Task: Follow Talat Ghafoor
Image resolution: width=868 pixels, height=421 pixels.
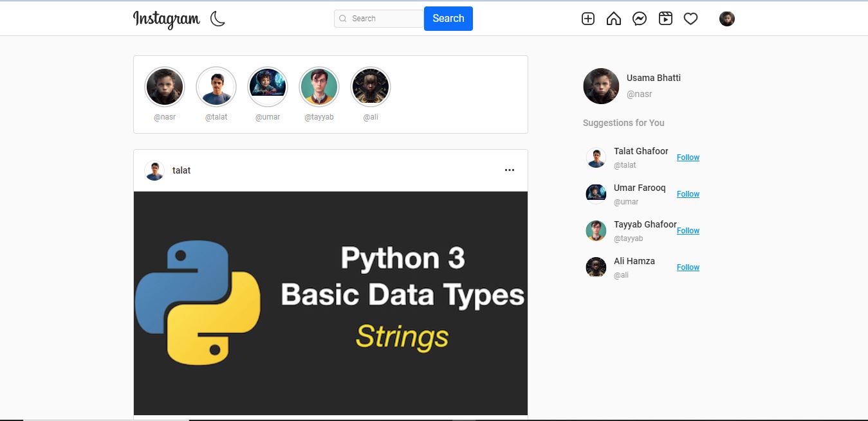Action: [x=688, y=157]
